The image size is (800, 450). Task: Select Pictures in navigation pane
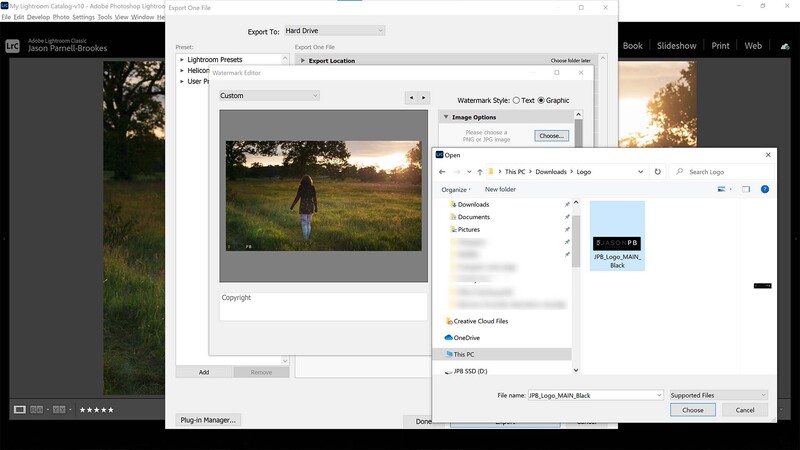tap(468, 230)
